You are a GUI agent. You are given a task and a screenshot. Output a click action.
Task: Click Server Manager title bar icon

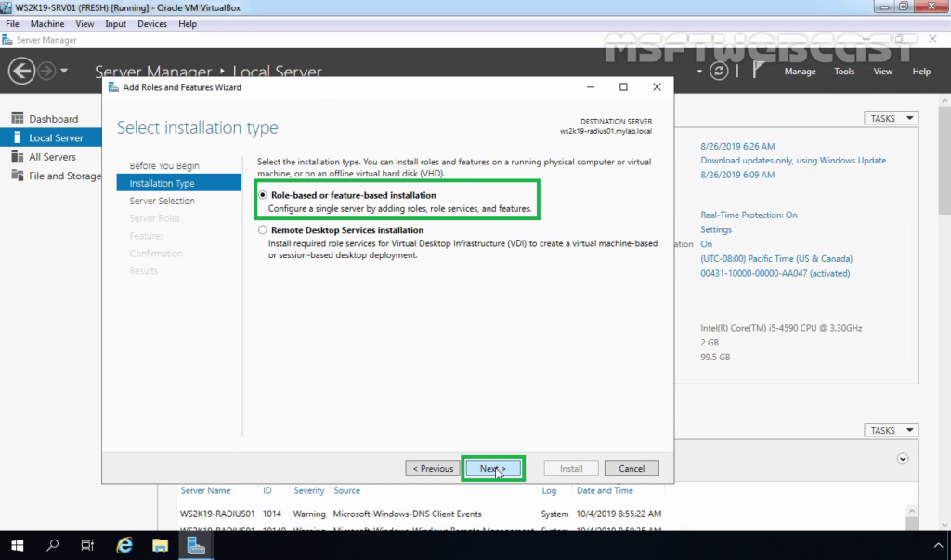7,40
